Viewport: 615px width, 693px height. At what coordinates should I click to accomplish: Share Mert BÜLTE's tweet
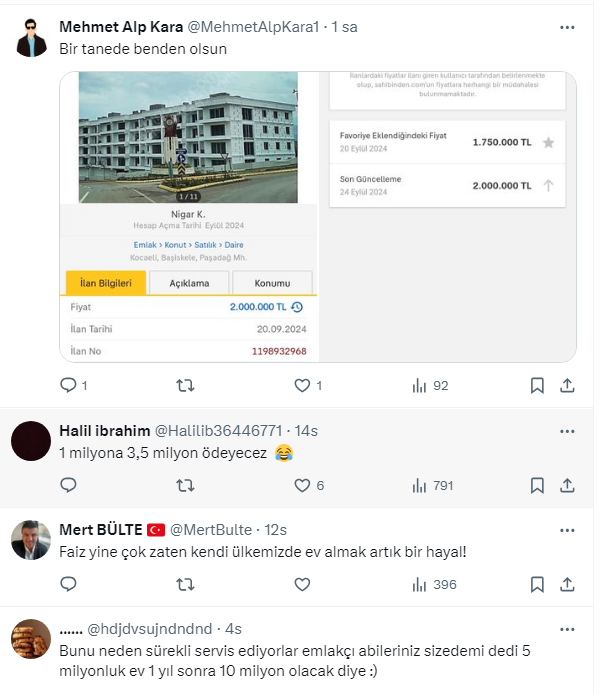click(x=567, y=584)
